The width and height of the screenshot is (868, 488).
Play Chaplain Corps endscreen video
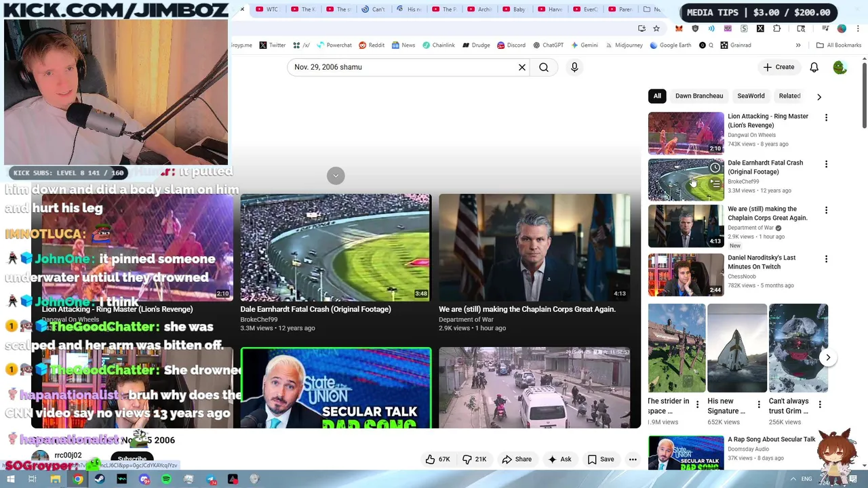534,247
